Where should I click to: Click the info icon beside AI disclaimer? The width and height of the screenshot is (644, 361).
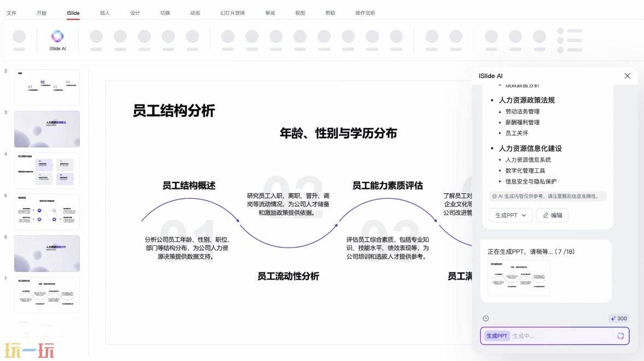click(494, 196)
